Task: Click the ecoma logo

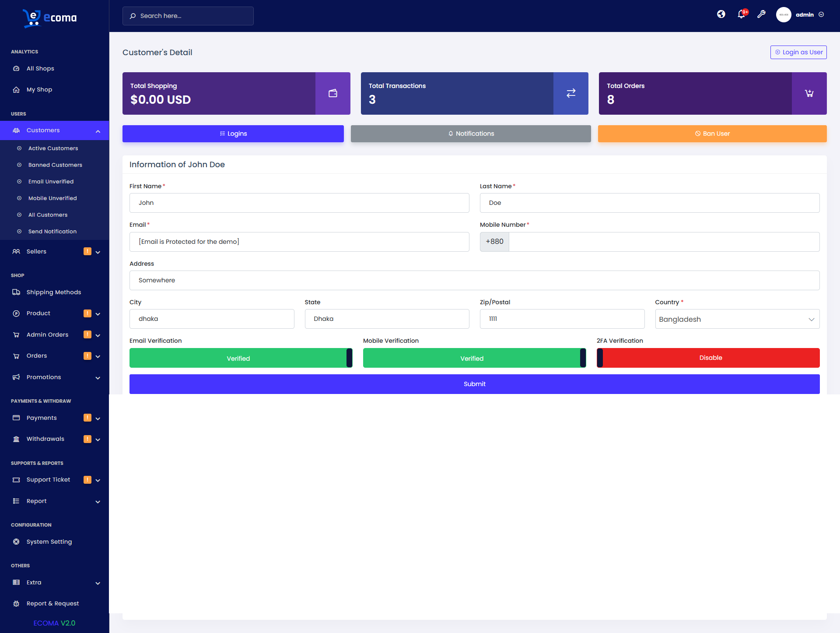Action: [50, 18]
